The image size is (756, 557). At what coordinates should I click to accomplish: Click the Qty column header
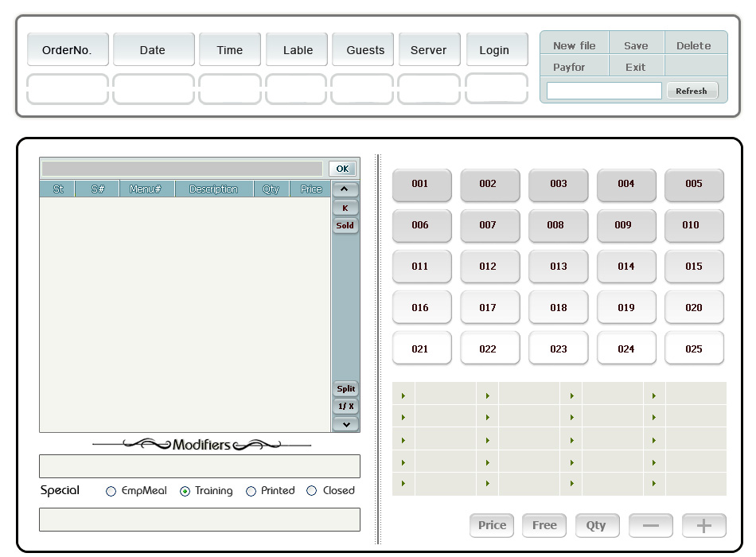(x=271, y=189)
